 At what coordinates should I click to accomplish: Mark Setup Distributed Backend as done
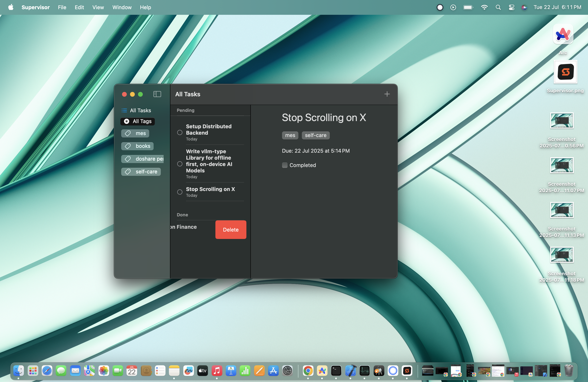click(x=180, y=132)
